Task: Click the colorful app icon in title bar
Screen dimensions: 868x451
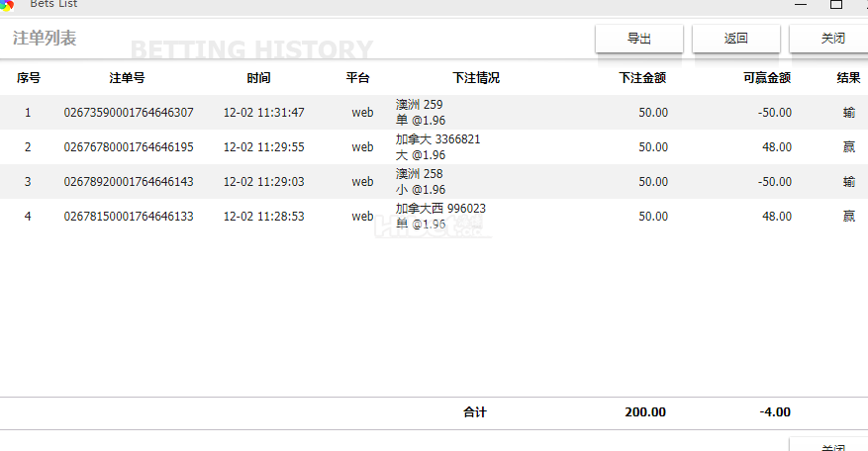Action: pos(6,5)
